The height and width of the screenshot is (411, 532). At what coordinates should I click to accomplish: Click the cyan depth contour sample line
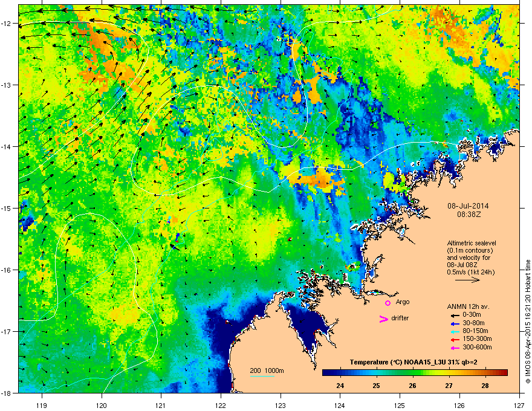[x=262, y=376]
